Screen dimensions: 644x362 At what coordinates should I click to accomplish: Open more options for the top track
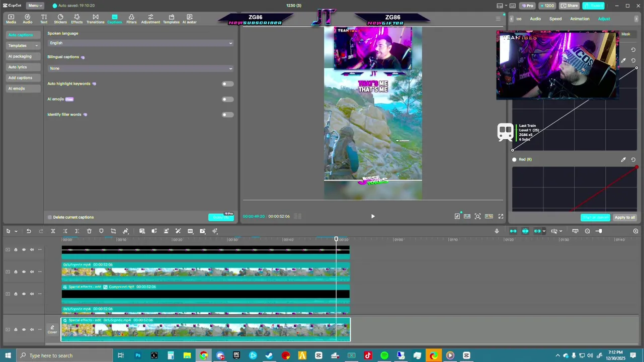click(x=40, y=249)
